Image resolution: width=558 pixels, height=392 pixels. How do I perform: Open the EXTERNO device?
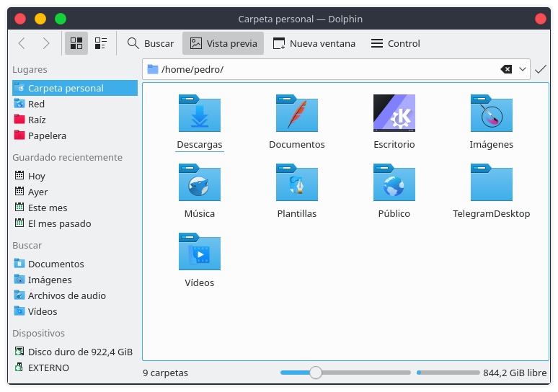coord(75,367)
